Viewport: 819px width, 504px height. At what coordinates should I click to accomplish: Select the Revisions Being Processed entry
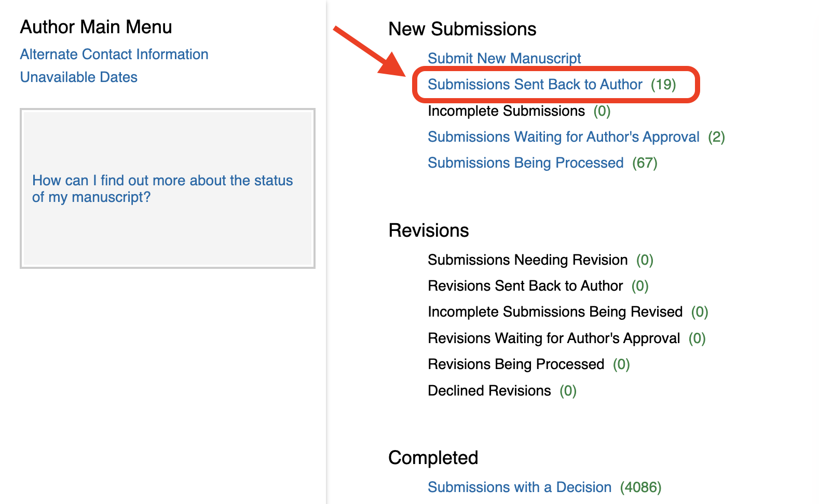click(x=515, y=364)
